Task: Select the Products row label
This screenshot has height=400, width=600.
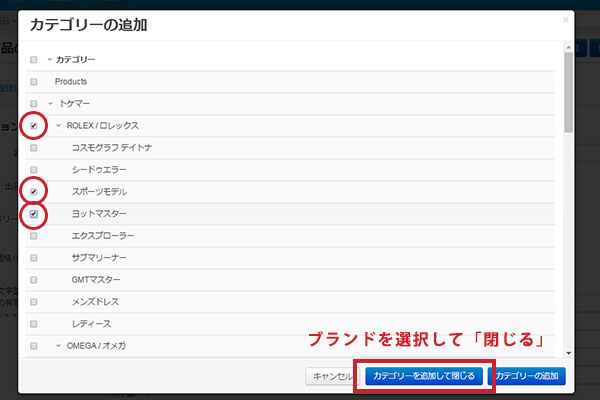Action: pyautogui.click(x=71, y=82)
